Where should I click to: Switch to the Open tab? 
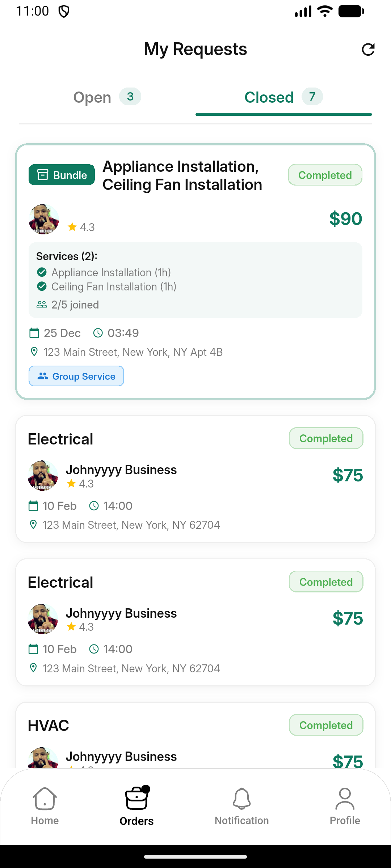pyautogui.click(x=107, y=97)
